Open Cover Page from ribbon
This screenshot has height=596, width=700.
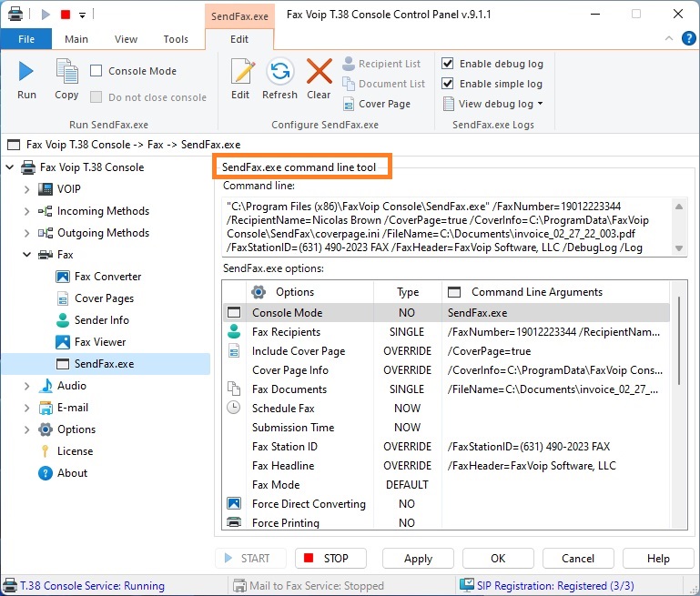(x=376, y=104)
